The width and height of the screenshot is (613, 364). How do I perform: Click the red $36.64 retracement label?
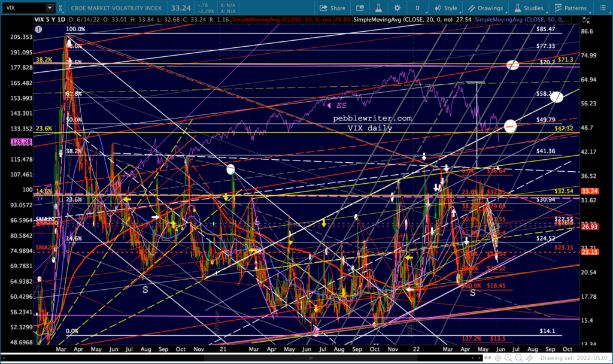(496, 171)
